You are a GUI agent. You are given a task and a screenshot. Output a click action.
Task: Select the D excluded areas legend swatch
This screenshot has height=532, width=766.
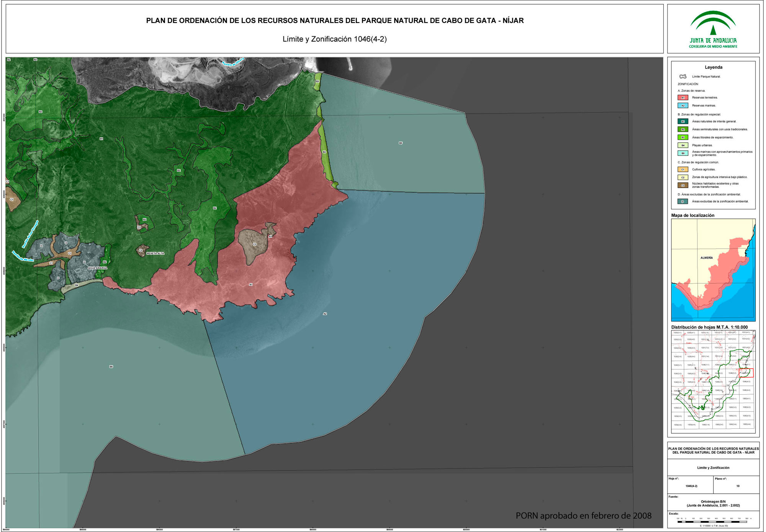(x=683, y=201)
